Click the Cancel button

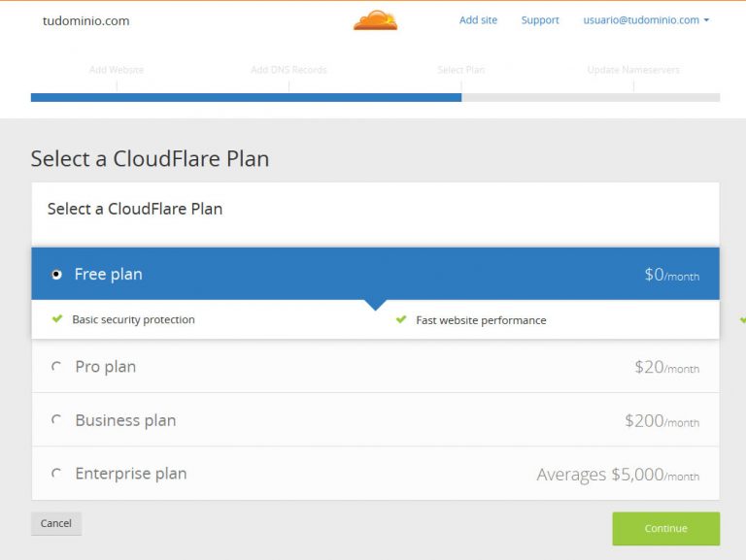[56, 523]
